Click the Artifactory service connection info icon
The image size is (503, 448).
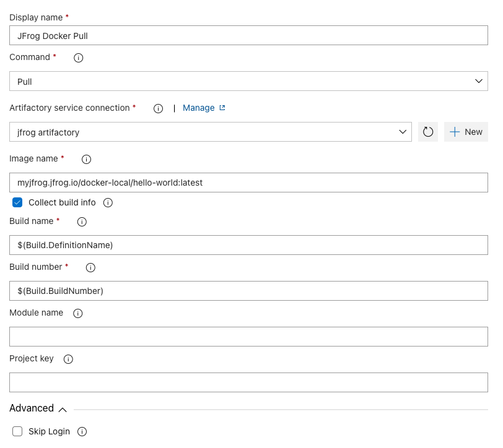pos(158,108)
